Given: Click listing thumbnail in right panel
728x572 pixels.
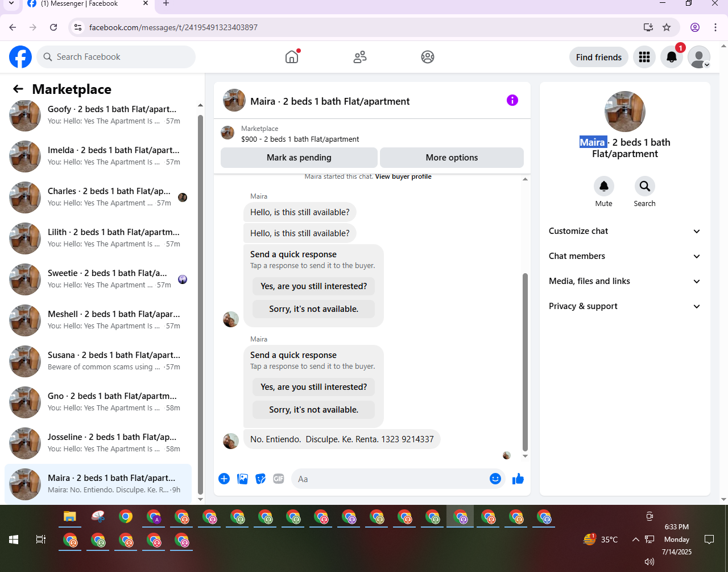Looking at the screenshot, I should coord(624,112).
